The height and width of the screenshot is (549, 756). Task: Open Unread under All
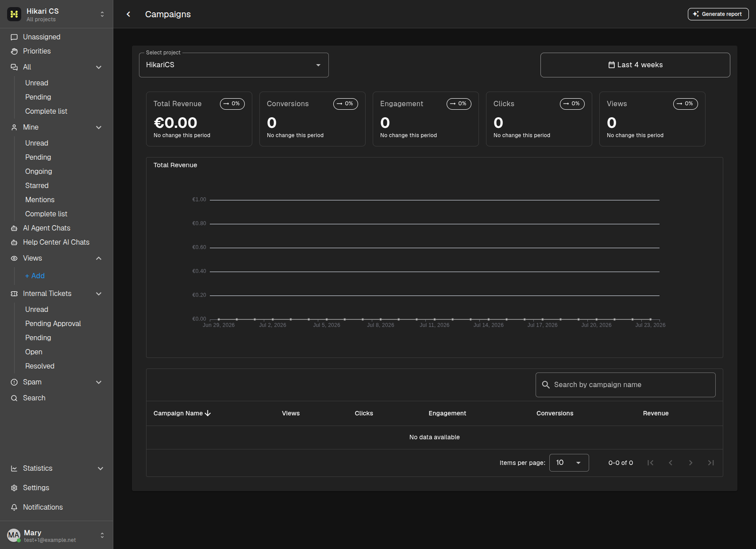(x=37, y=83)
